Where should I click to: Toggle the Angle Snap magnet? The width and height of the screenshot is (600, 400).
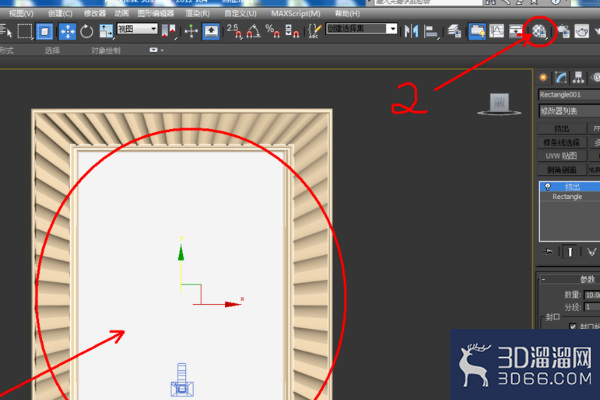[x=253, y=31]
